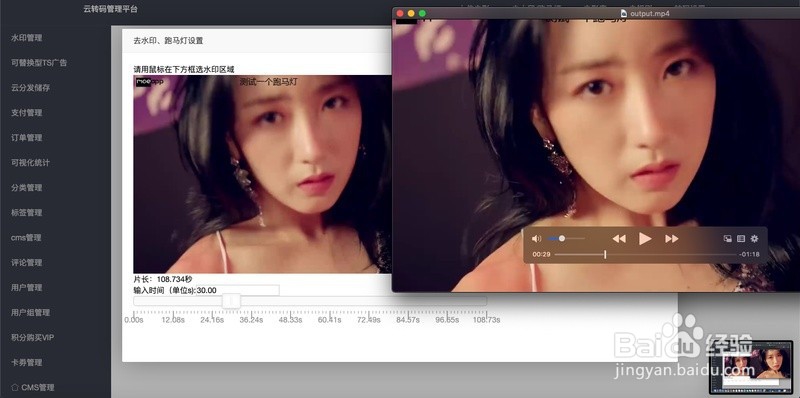Select 分类管理 in the sidebar
This screenshot has width=800, height=398.
(27, 188)
